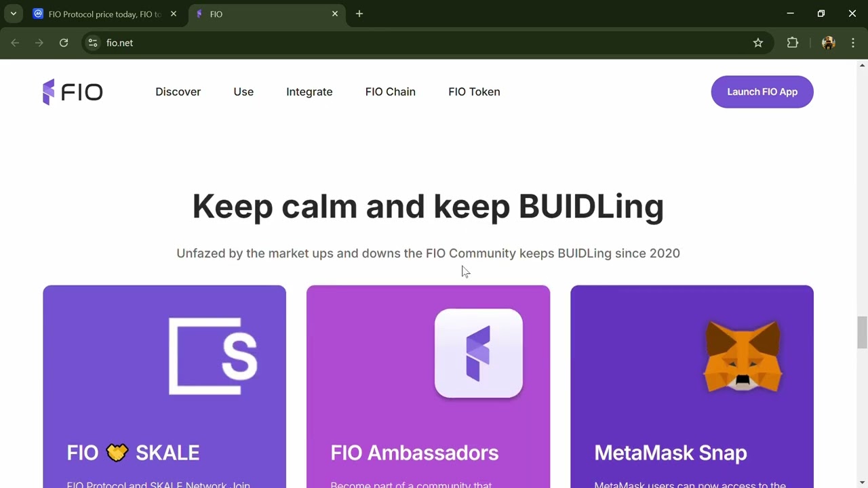
Task: Open the Use menu
Action: (243, 91)
